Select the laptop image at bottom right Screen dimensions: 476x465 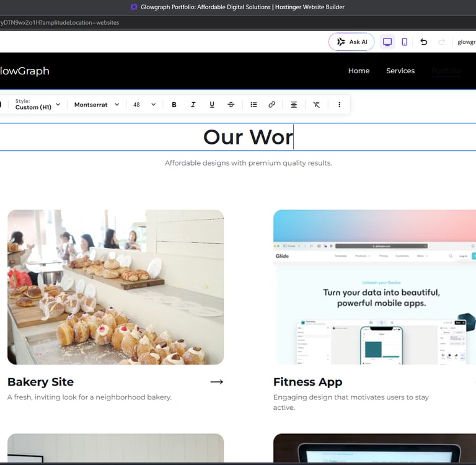tap(374, 448)
